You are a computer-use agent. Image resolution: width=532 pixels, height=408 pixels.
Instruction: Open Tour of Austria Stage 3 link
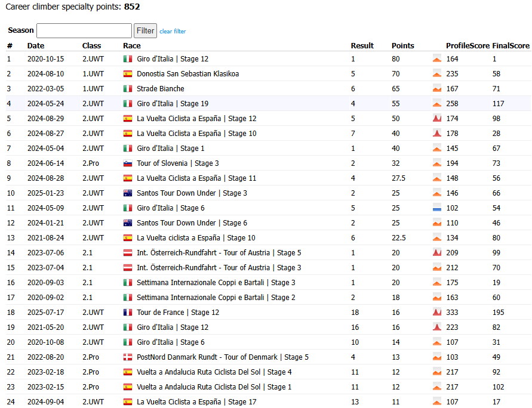(x=219, y=268)
